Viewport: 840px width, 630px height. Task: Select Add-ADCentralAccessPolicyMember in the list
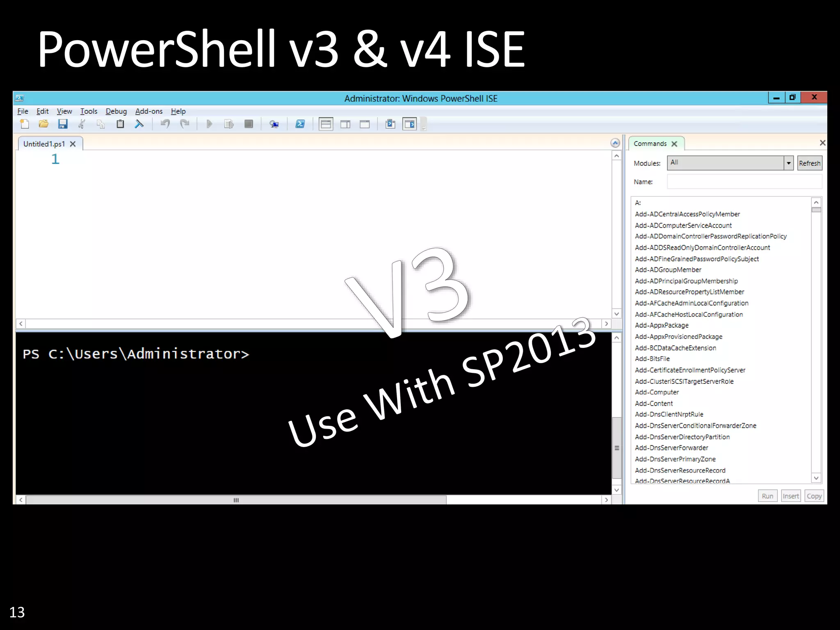687,214
